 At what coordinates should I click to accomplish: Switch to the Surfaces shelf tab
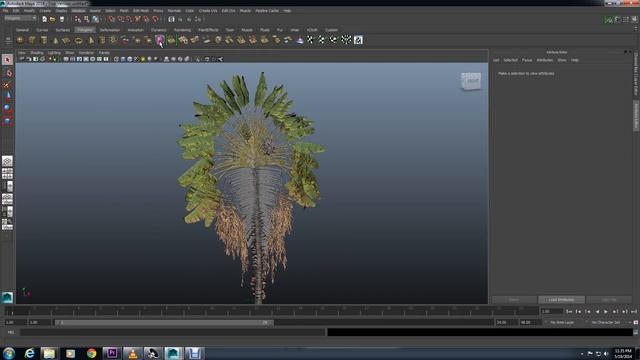coord(62,30)
